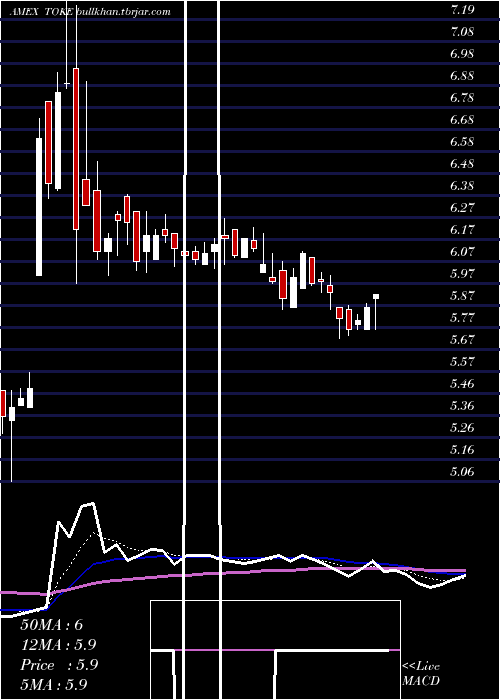Click the 5.46 price axis label
Screen dimensions: 500x700
(x=462, y=384)
